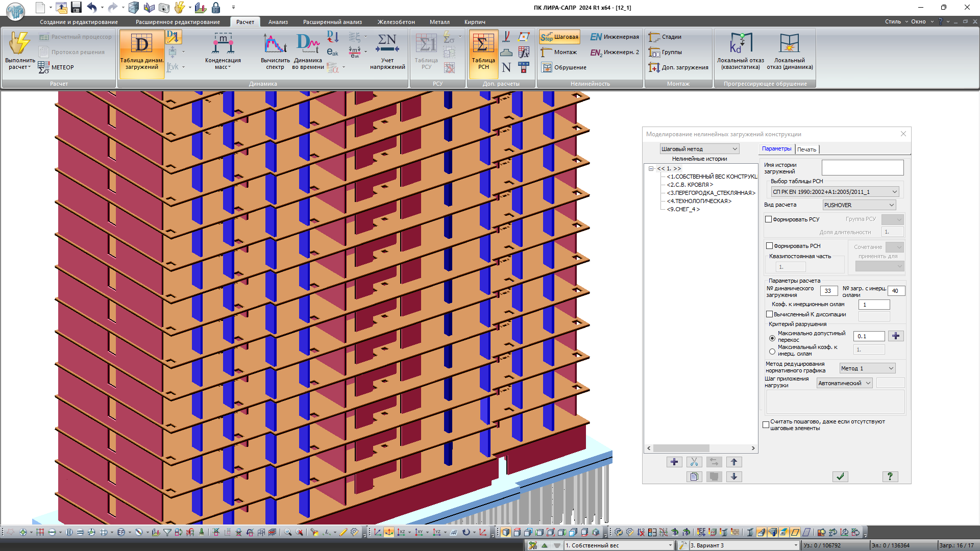Click the Шаговая nonlinearity button

click(560, 37)
